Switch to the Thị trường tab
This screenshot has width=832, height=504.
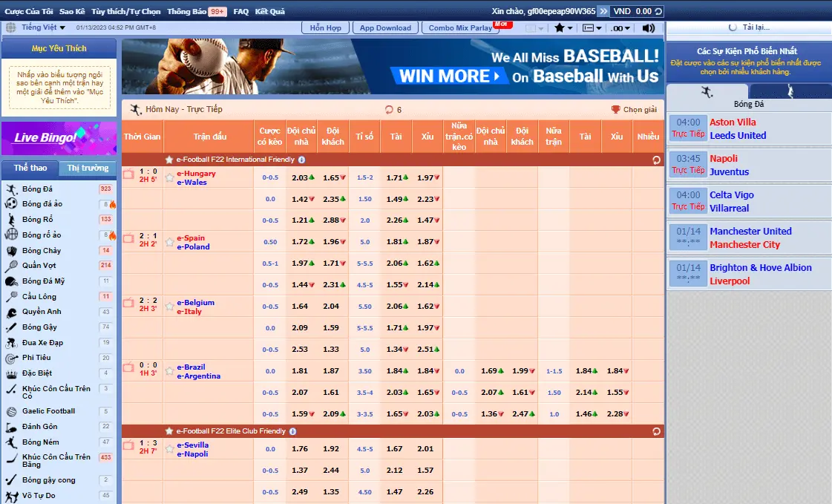(88, 168)
